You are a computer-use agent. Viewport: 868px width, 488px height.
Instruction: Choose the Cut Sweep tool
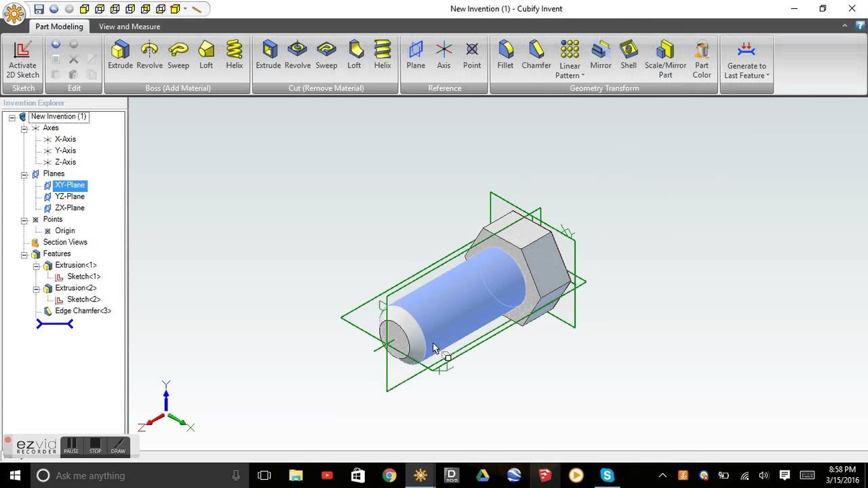326,56
